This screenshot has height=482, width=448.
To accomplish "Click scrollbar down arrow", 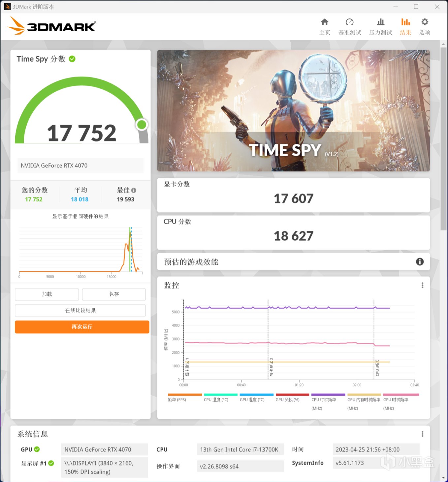I will point(443,478).
